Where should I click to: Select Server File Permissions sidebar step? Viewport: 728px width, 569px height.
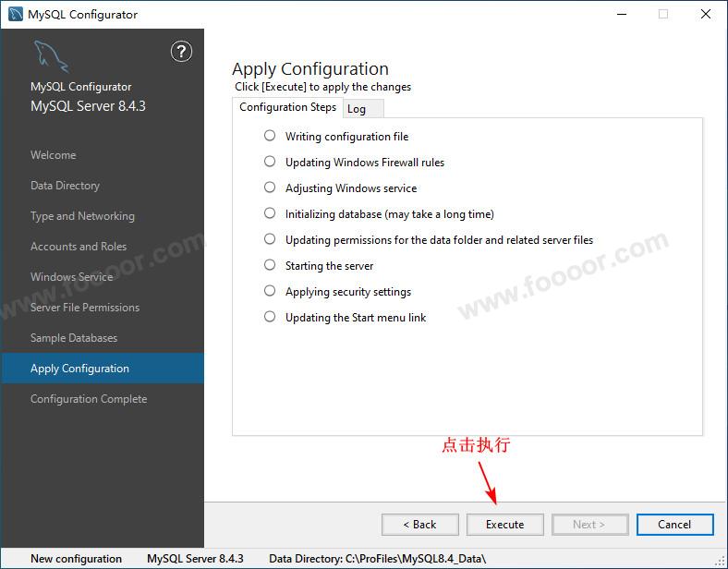[x=85, y=308]
